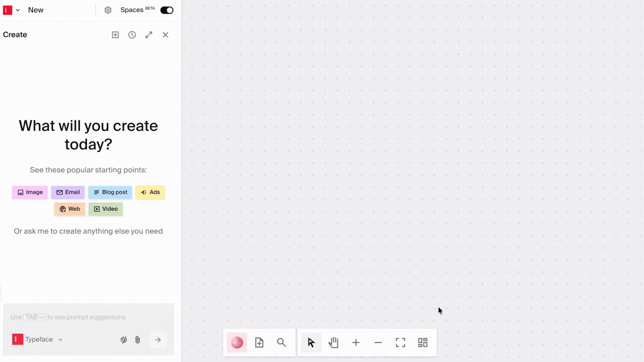The image size is (644, 362).
Task: Select the arrow pointer tool
Action: (x=311, y=342)
